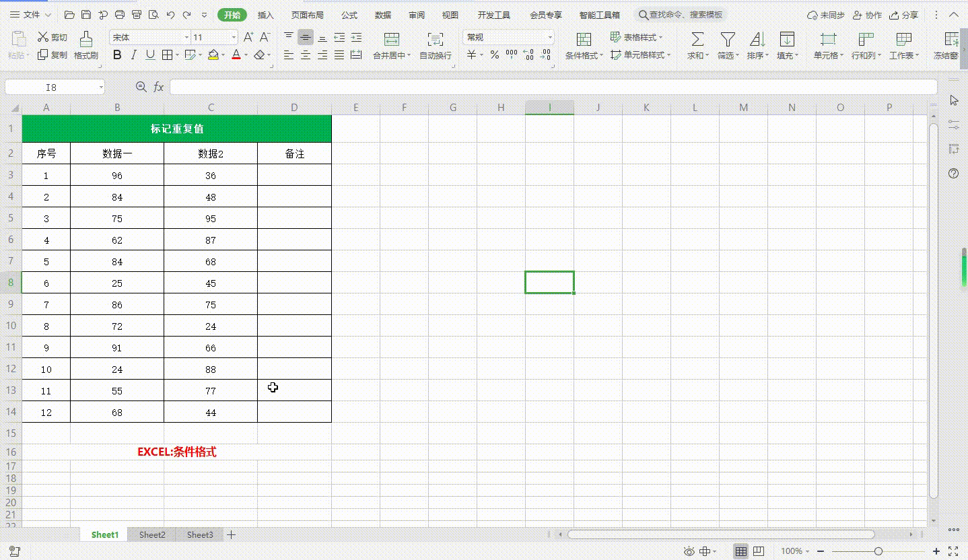Click the formula bar input field
The image size is (968, 560).
553,87
